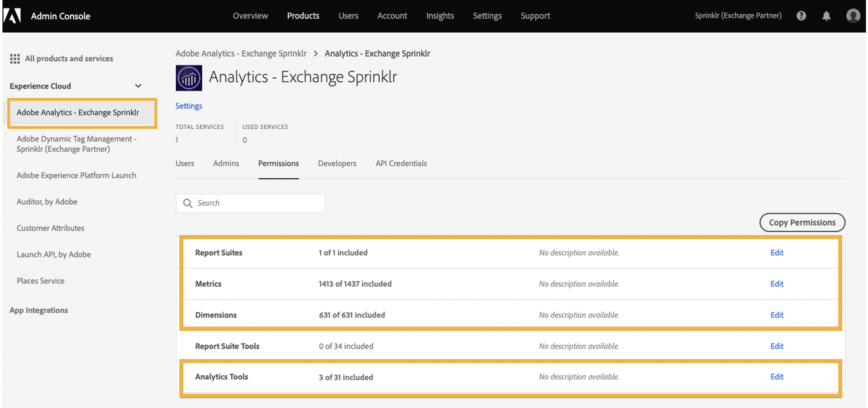
Task: Click the search magnifier icon
Action: 187,203
